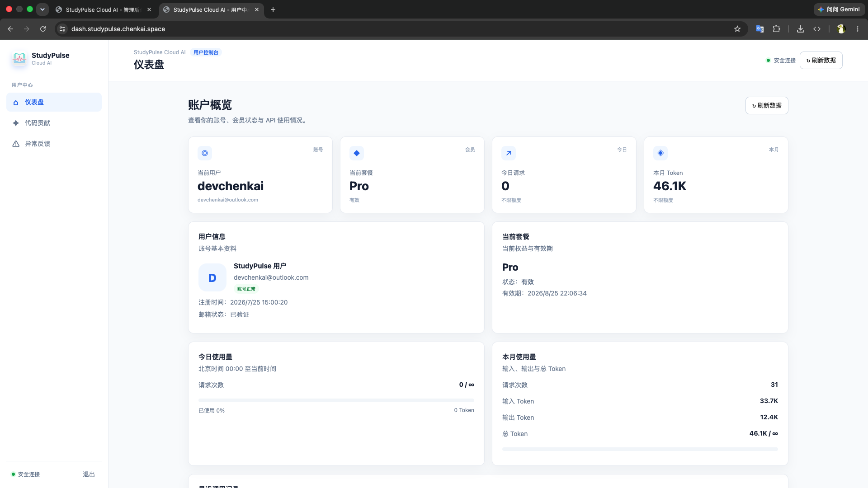
Task: Click 退出 to log out
Action: coord(89,474)
